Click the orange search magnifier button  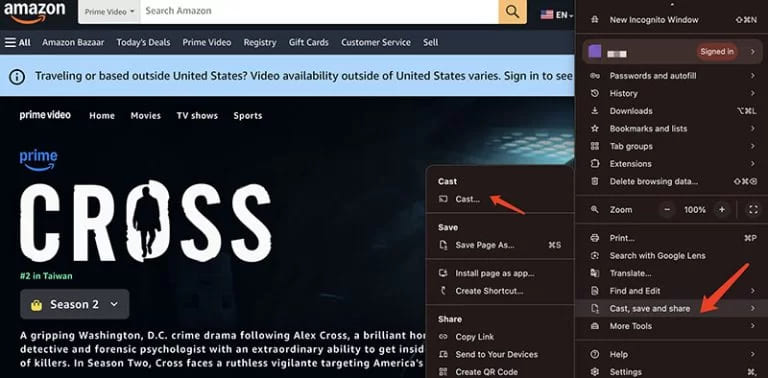(512, 12)
